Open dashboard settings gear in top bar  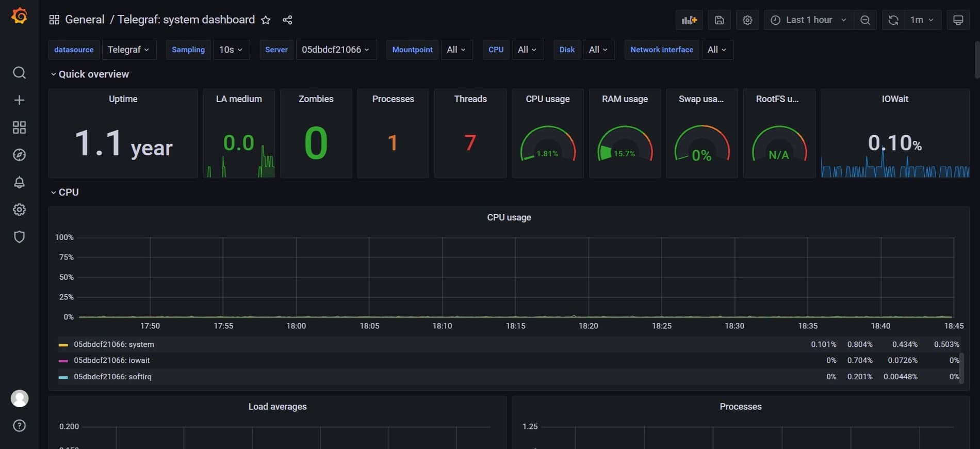pyautogui.click(x=747, y=20)
